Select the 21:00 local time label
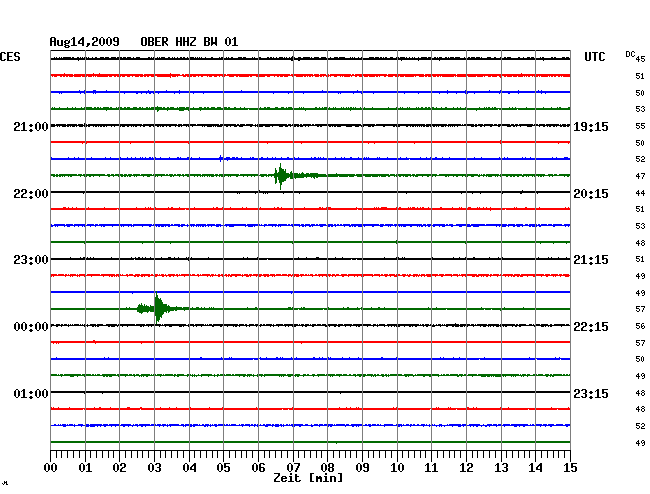This screenshot has height=494, width=650. tap(31, 126)
